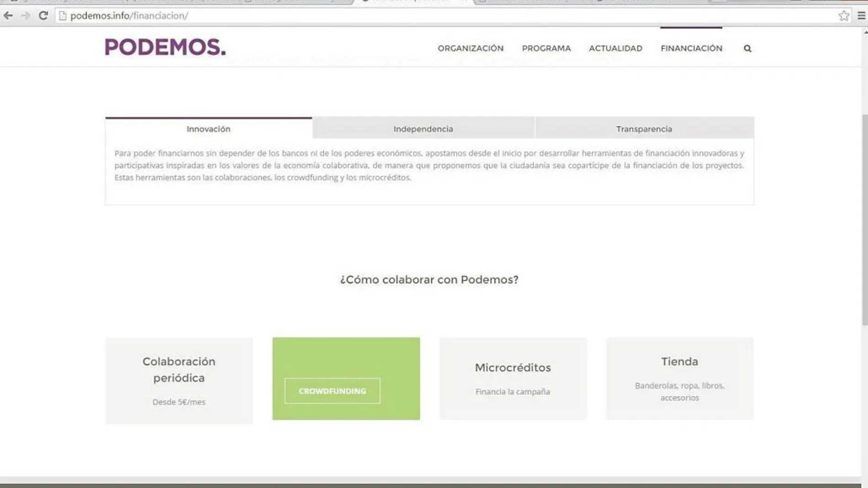Click the paragraph starting 'Para poder financiarnos'
Viewport: 868px width, 488px height.
(x=429, y=165)
